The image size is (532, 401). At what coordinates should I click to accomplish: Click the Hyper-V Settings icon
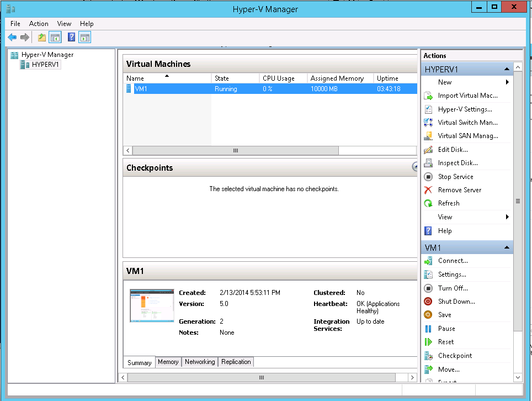[428, 109]
